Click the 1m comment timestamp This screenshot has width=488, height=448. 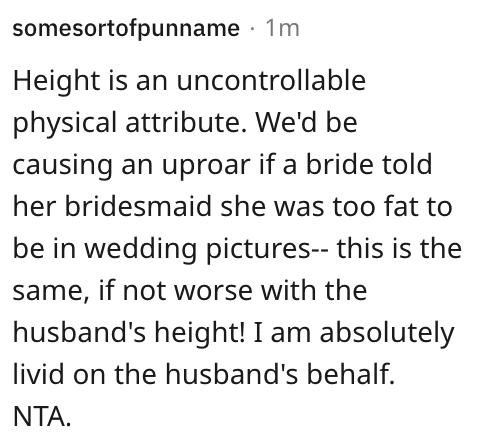[x=282, y=28]
